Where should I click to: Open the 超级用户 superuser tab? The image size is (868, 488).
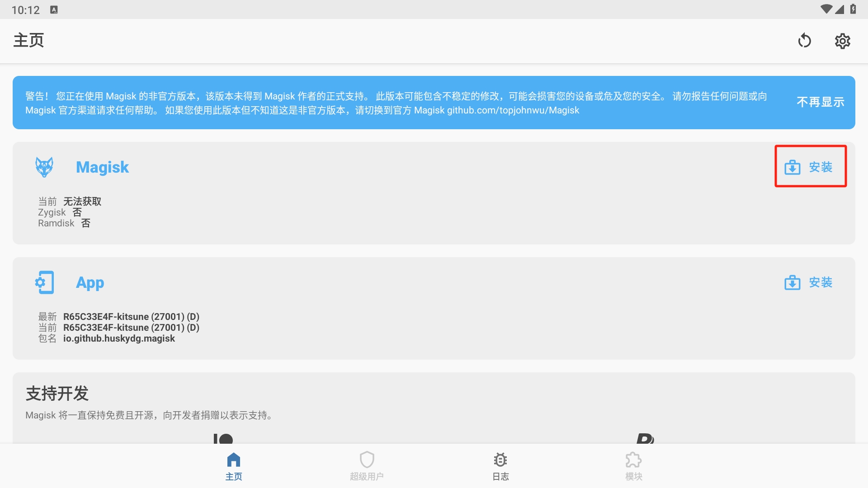point(367,466)
